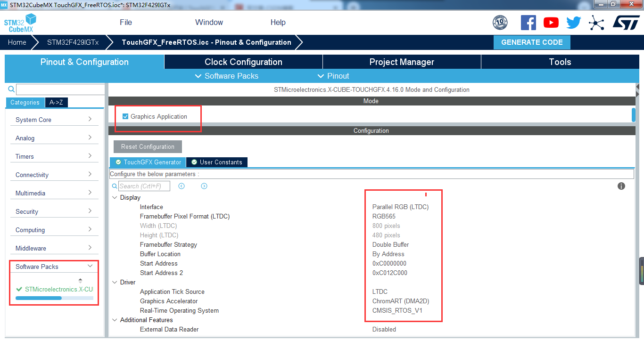Click the 0xC0000000 start address value
Image resolution: width=644 pixels, height=340 pixels.
click(389, 264)
